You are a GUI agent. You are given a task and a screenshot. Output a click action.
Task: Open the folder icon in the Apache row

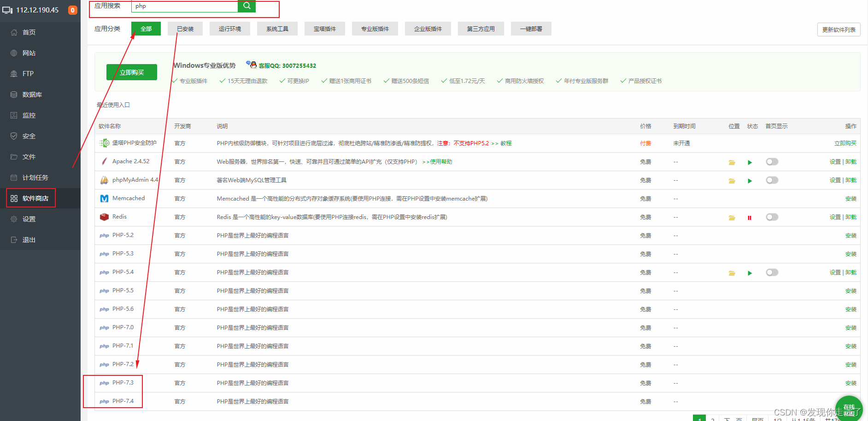point(732,162)
